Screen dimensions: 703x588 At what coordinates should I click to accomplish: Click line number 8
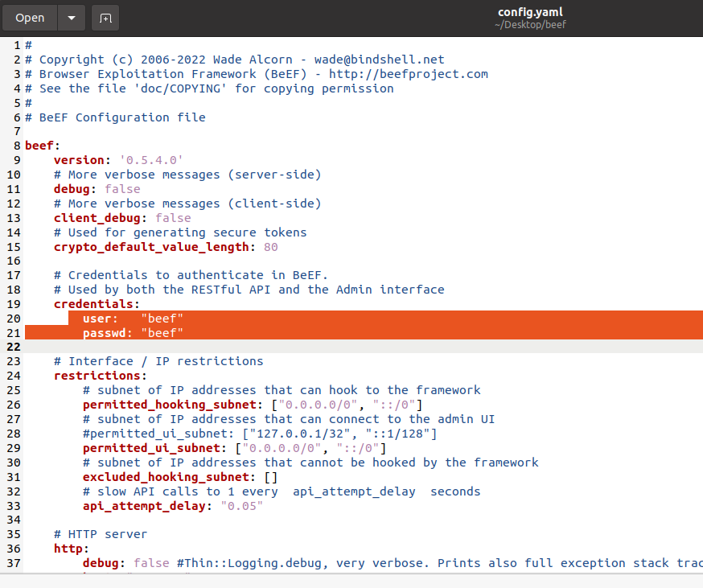click(x=17, y=146)
